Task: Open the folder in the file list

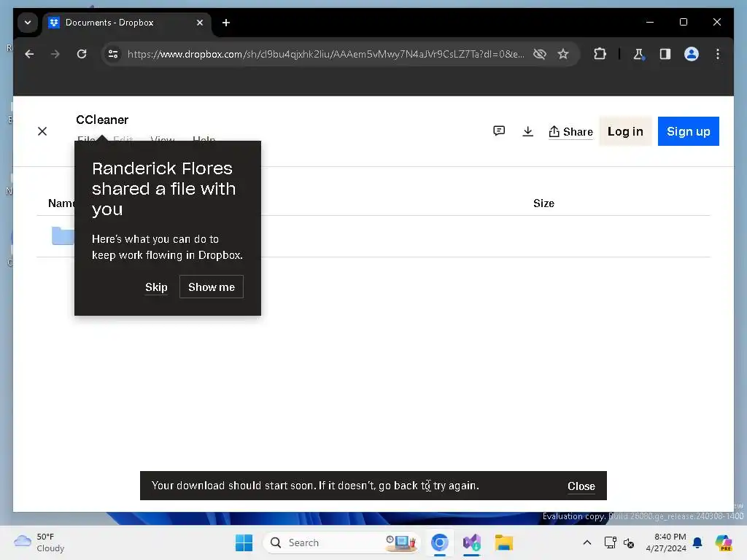Action: pos(63,236)
